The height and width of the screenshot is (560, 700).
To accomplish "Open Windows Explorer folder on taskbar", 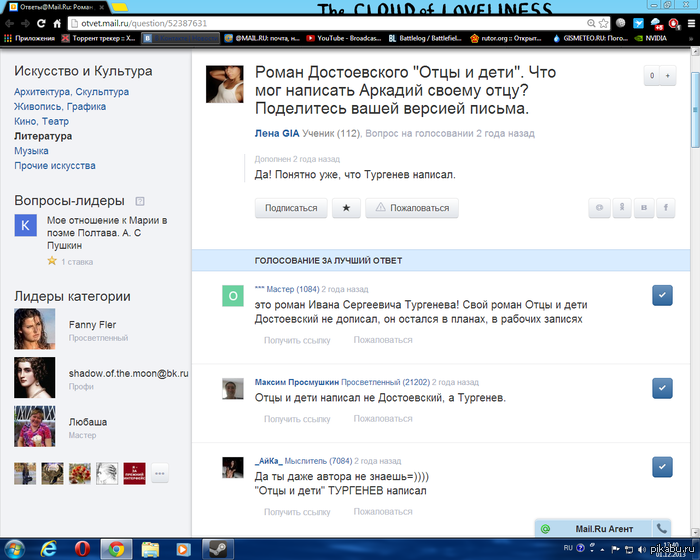I will (150, 549).
